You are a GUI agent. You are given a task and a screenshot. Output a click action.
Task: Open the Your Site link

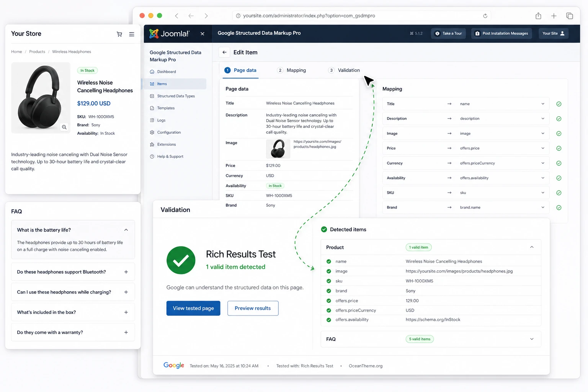tap(554, 34)
